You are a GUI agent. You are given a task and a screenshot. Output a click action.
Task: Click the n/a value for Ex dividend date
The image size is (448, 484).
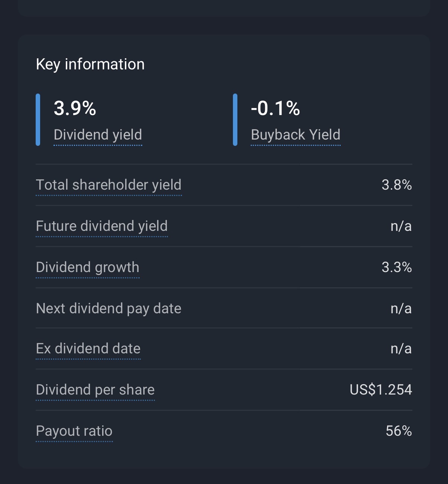401,349
